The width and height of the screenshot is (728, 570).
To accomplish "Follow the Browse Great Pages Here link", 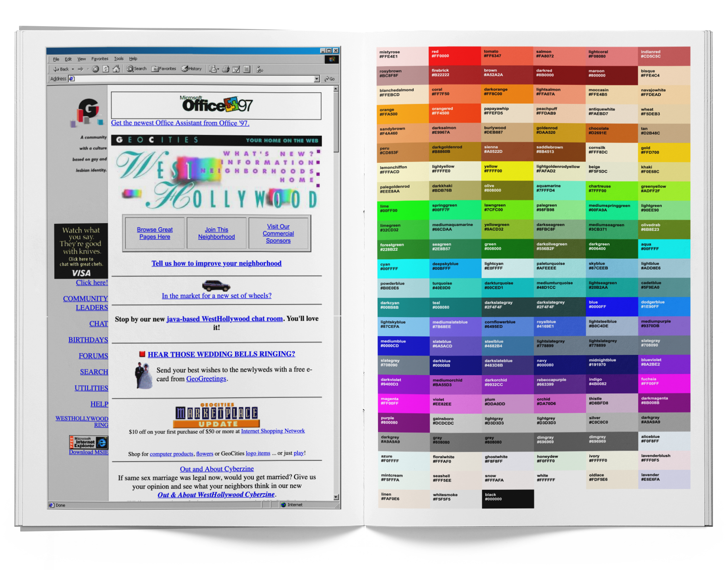I will [155, 233].
